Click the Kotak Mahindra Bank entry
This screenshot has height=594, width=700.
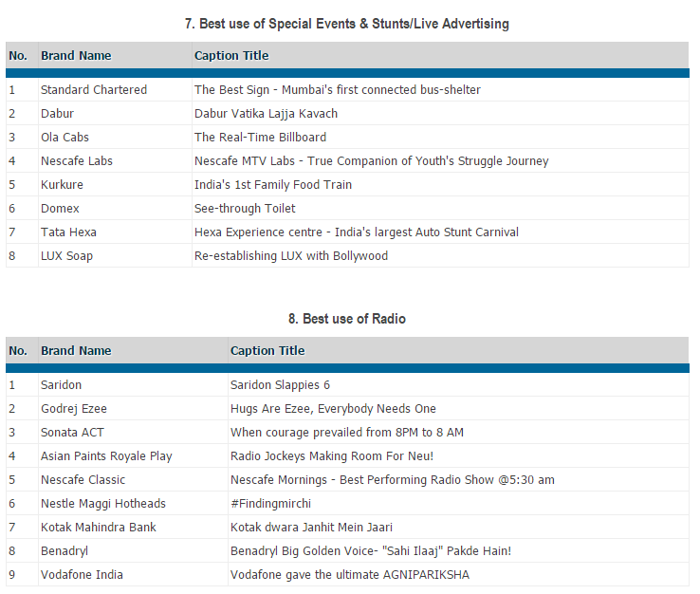point(99,528)
